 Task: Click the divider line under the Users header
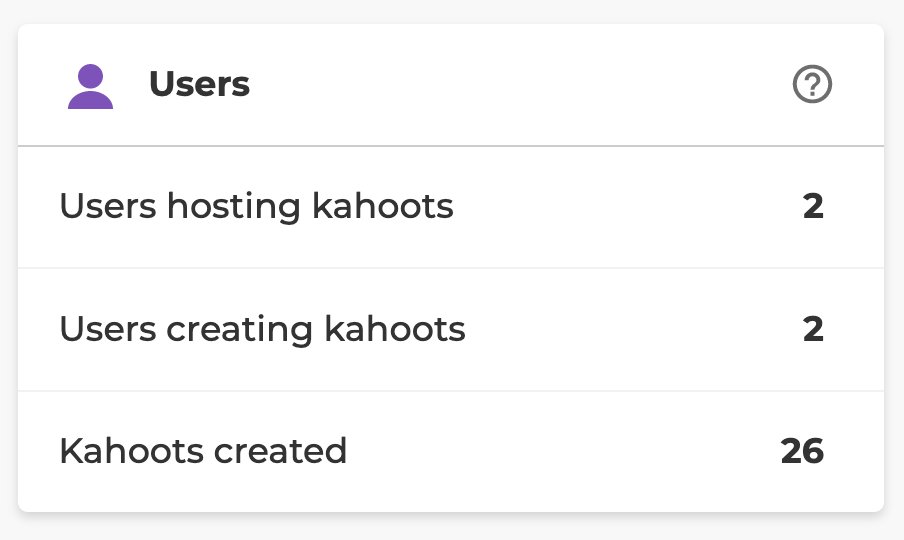450,146
